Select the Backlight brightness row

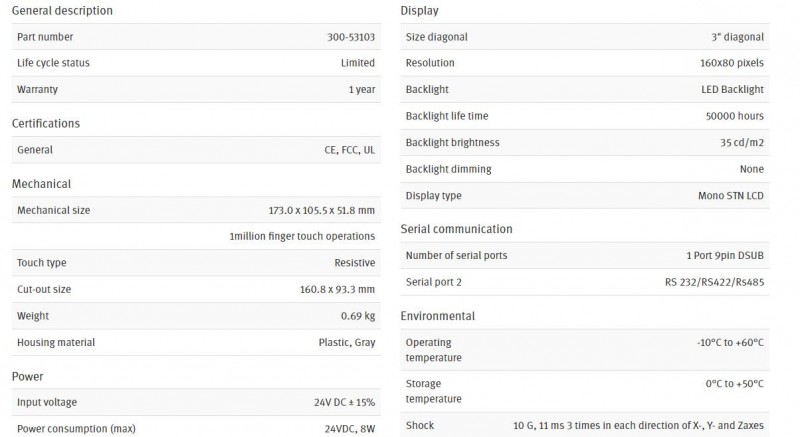(x=585, y=142)
